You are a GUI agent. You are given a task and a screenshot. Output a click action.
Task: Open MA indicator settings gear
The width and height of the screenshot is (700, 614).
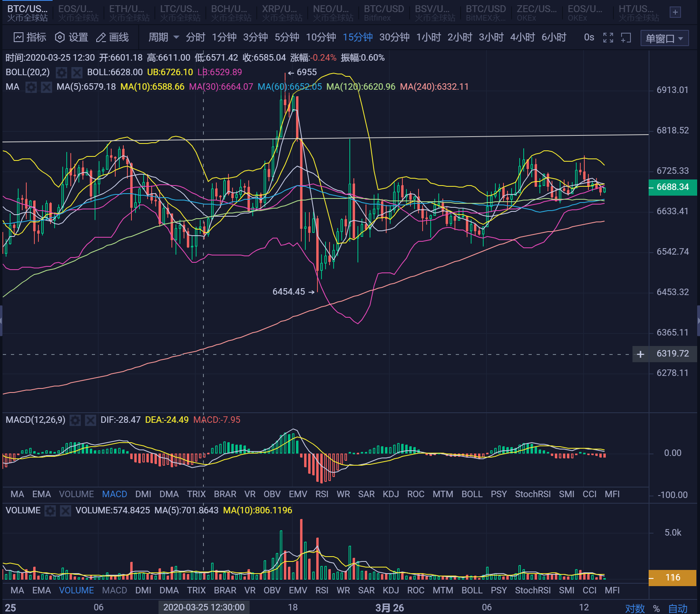point(31,87)
